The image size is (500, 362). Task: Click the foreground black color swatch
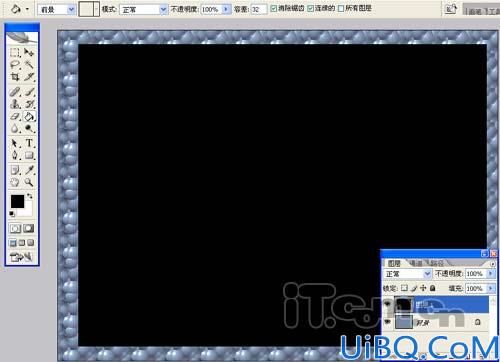(17, 201)
